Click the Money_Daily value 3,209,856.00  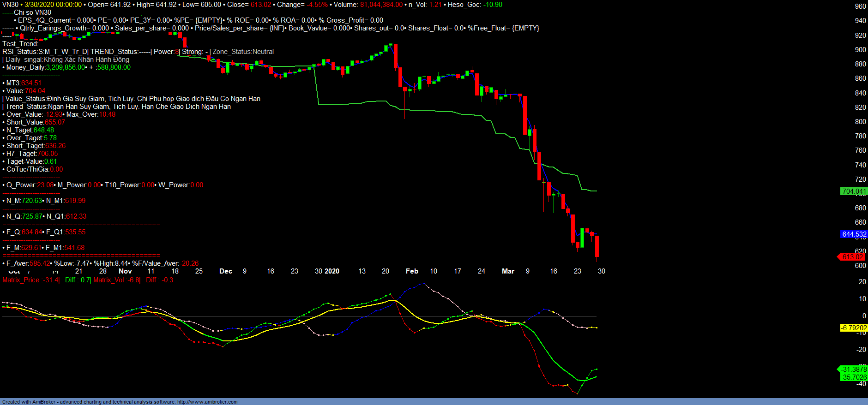click(x=66, y=67)
